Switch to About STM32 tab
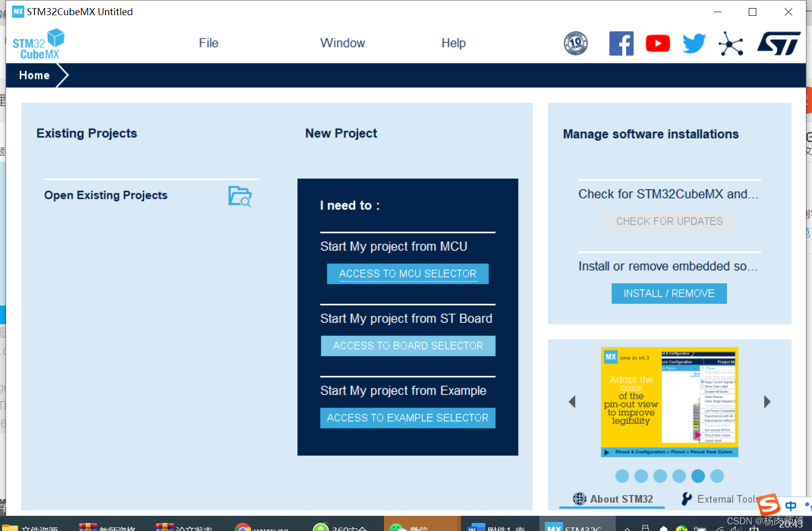 613,499
